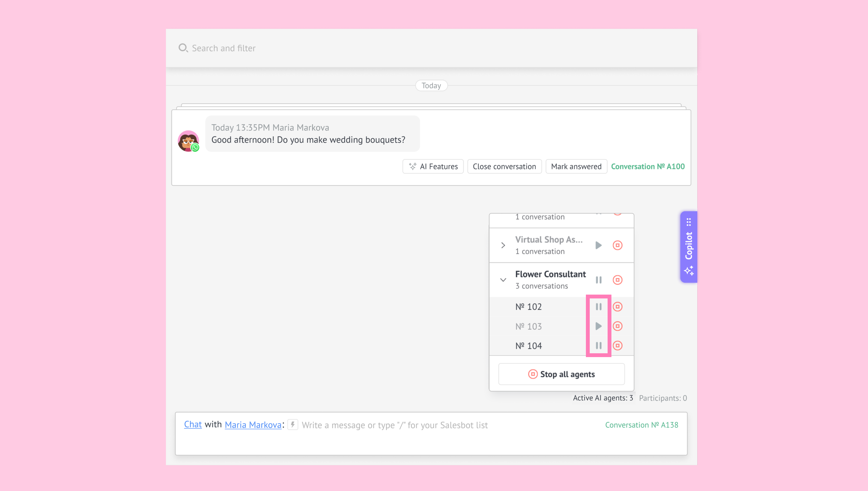Image resolution: width=868 pixels, height=491 pixels.
Task: Click Active AI agents: 3 label
Action: pos(603,398)
